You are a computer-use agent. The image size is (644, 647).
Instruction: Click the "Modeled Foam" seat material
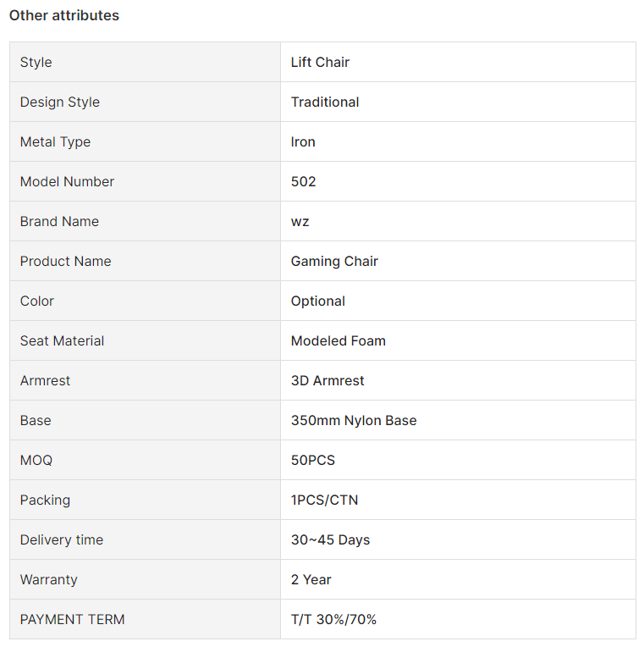click(x=339, y=340)
